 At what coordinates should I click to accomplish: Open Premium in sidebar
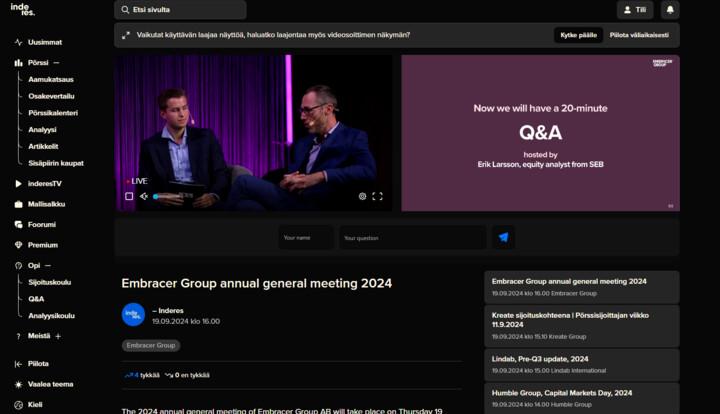coord(43,245)
